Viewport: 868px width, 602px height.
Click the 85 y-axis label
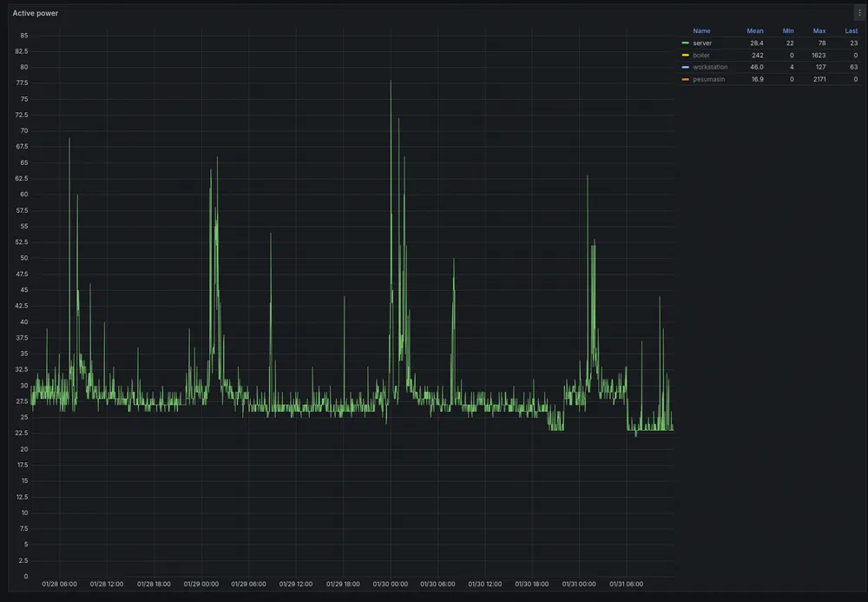(23, 36)
